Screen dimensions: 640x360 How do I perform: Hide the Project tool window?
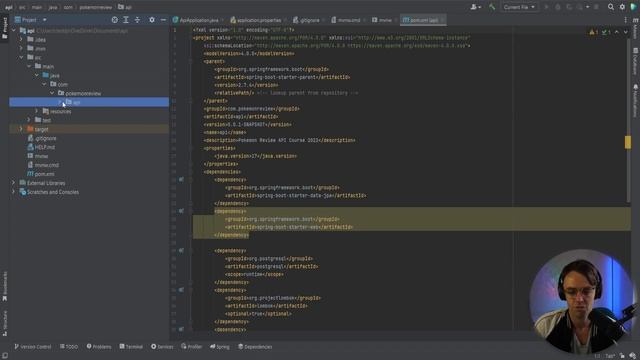pos(163,20)
